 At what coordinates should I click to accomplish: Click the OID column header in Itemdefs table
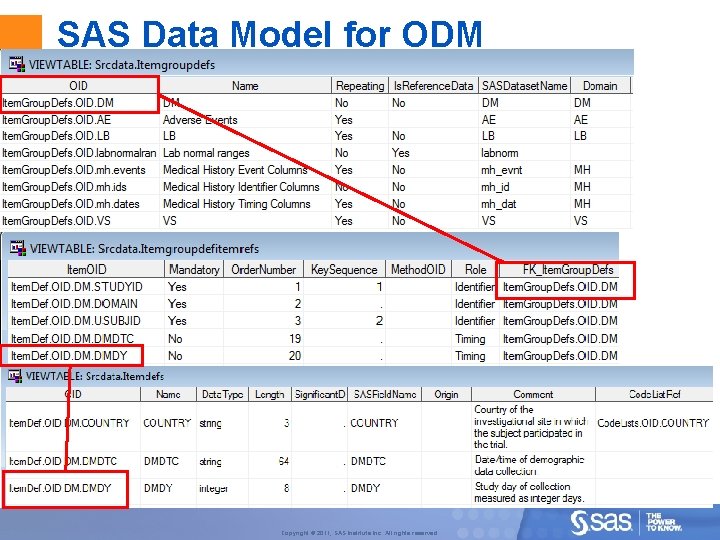pyautogui.click(x=73, y=394)
